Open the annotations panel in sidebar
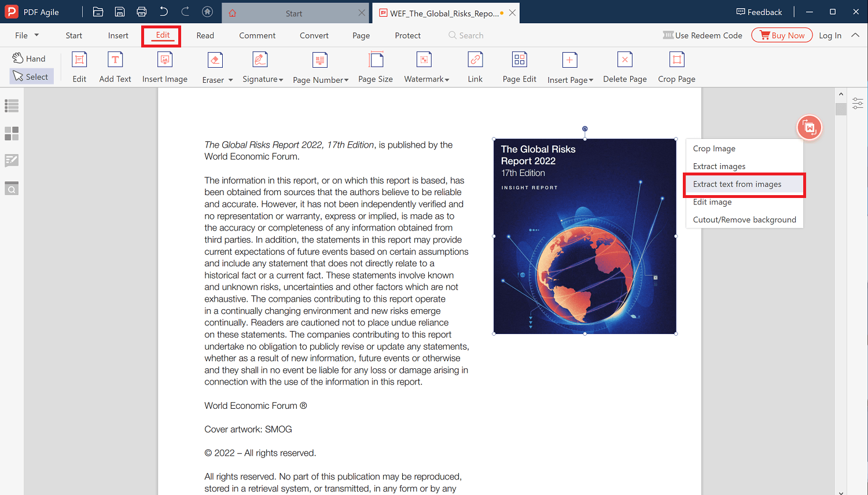The height and width of the screenshot is (495, 868). click(x=12, y=160)
